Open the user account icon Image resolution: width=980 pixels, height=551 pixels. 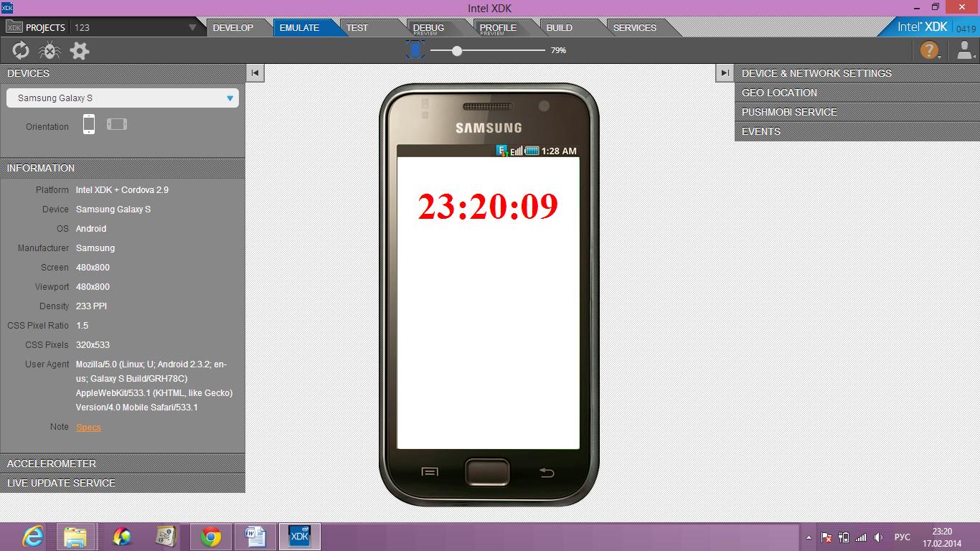[x=965, y=50]
